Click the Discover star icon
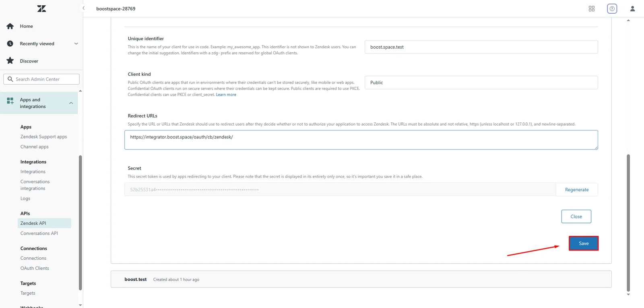The image size is (644, 308). 10,61
